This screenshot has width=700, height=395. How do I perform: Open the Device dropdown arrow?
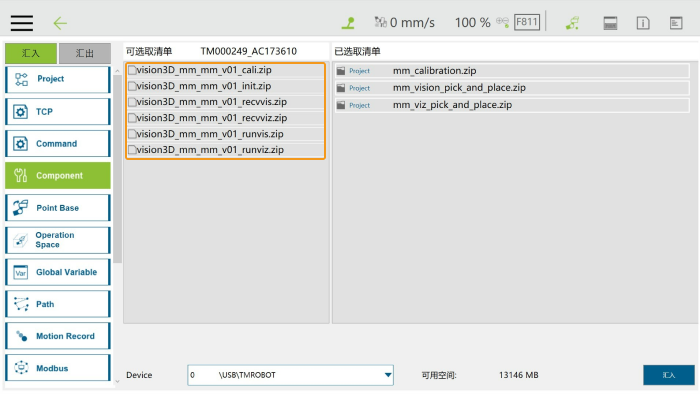pos(388,375)
